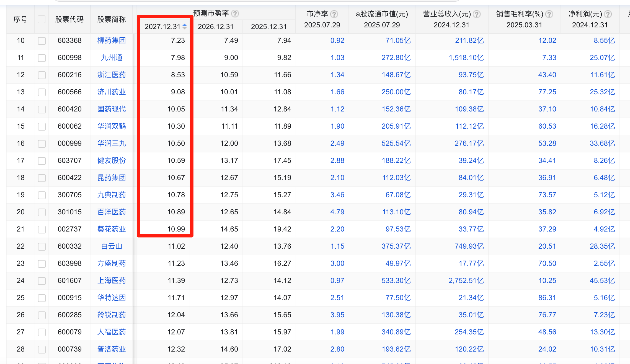The width and height of the screenshot is (630, 364).
Task: Open stock link 人福医药
Action: coord(112,332)
